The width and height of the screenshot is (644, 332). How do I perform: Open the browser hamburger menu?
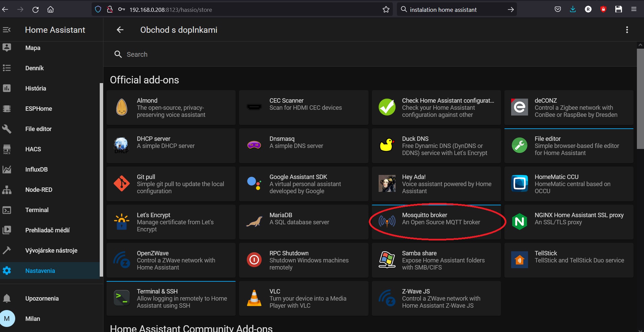click(x=634, y=9)
